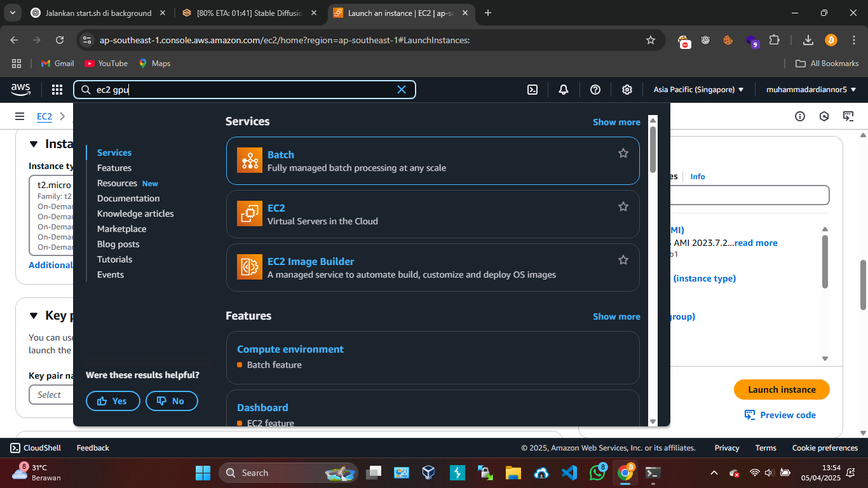Select Features in search category list
Image resolution: width=868 pixels, height=488 pixels.
click(x=114, y=168)
